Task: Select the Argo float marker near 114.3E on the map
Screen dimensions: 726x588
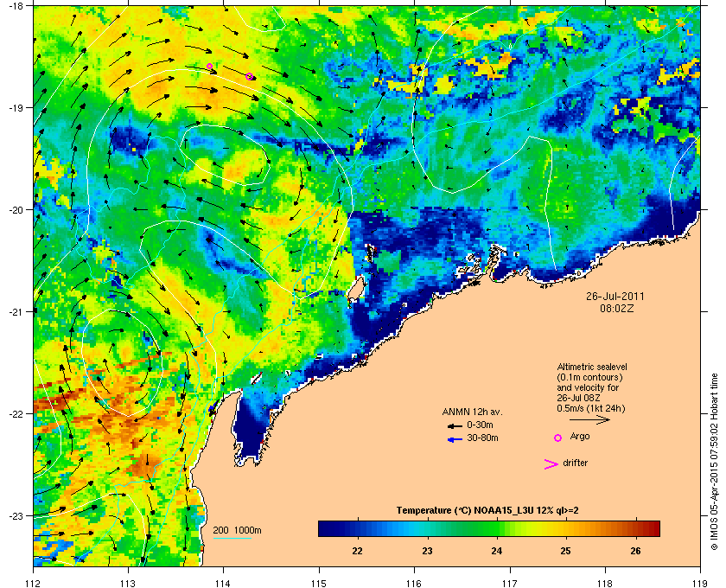Action: tap(250, 76)
